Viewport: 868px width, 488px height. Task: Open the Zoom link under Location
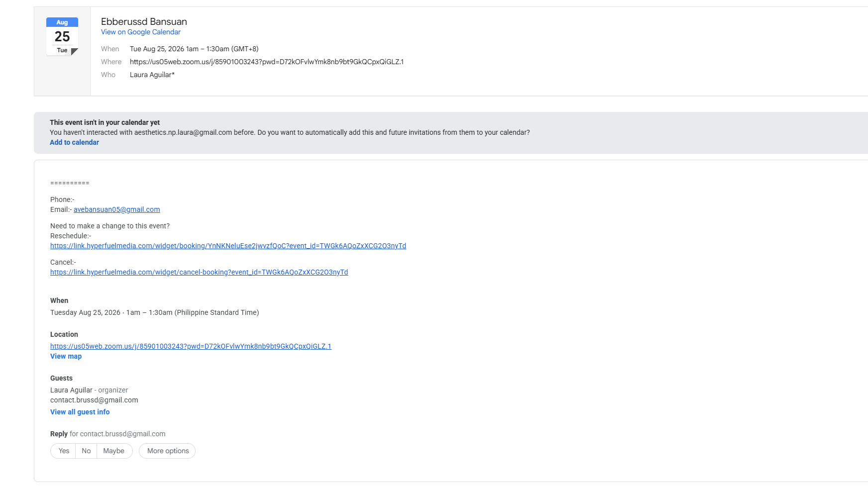tap(191, 346)
